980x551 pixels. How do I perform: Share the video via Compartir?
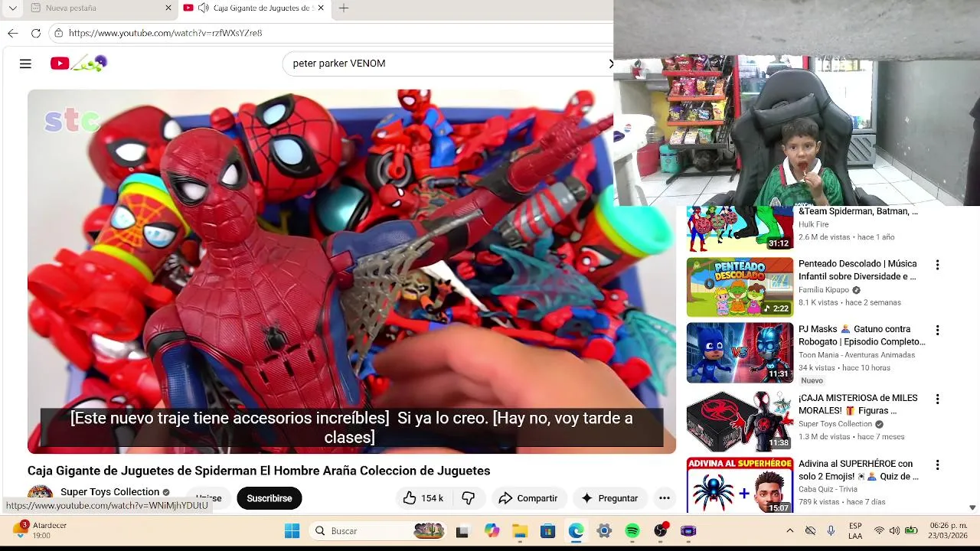(x=528, y=498)
